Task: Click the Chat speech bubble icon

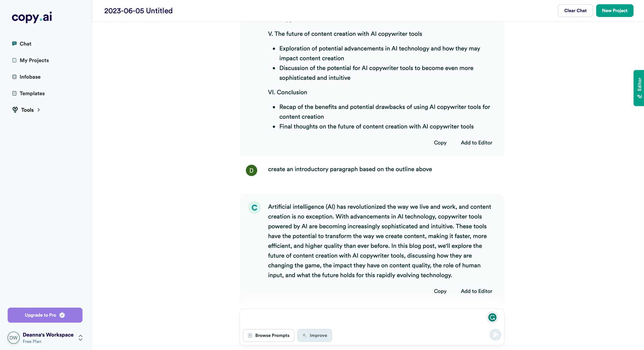Action: tap(14, 44)
